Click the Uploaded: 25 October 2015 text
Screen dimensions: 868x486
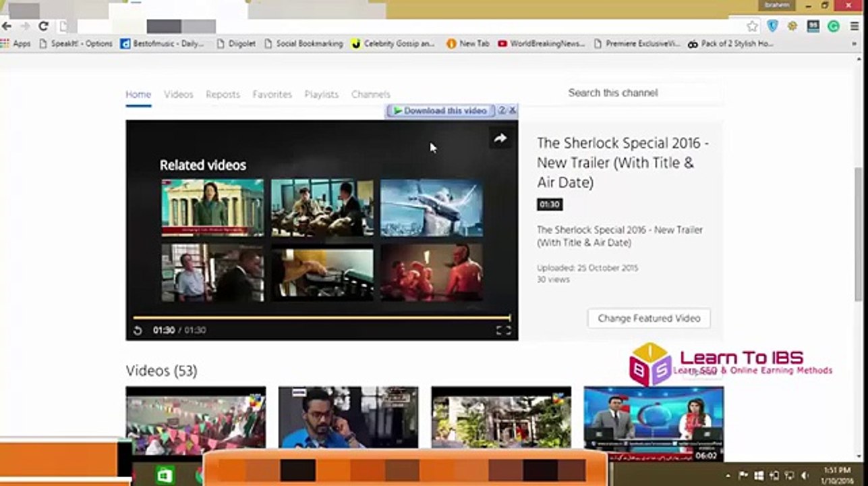point(587,268)
